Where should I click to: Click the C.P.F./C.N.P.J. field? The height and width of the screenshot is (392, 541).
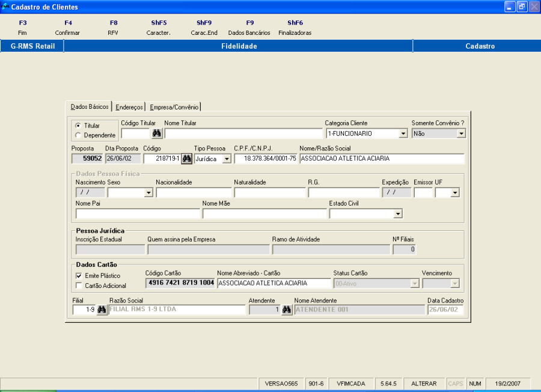coord(266,159)
